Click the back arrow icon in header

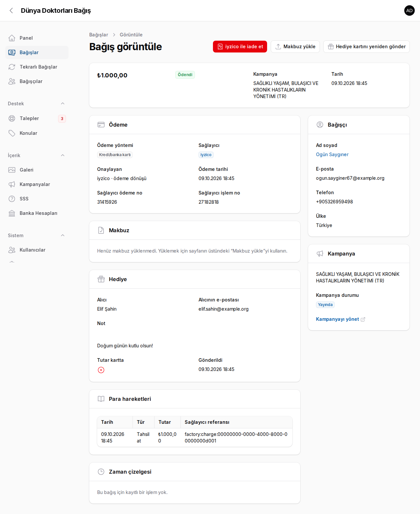pyautogui.click(x=11, y=10)
